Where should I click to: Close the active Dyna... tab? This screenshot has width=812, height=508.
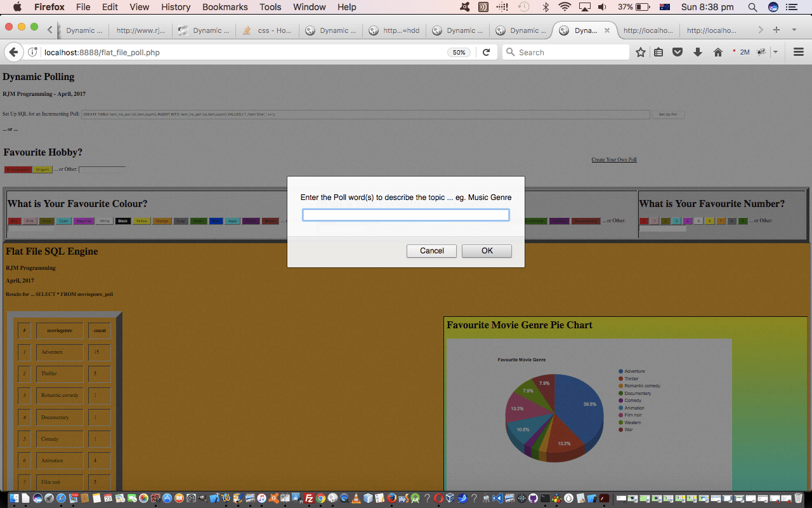tap(607, 30)
